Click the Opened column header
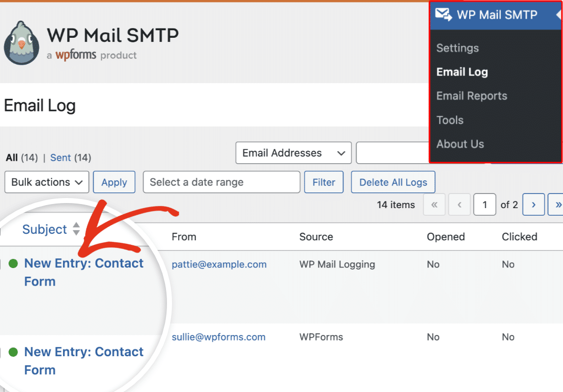This screenshot has width=563, height=392. (446, 237)
